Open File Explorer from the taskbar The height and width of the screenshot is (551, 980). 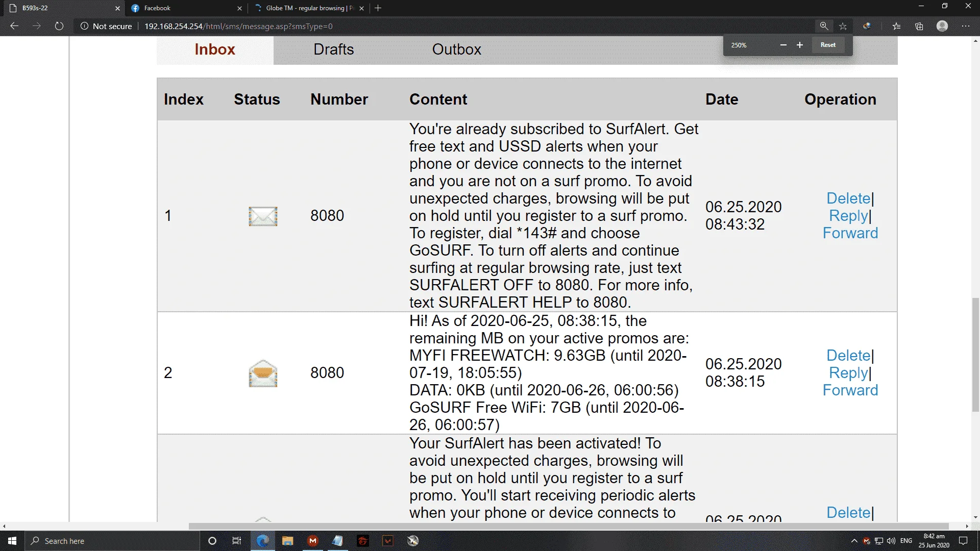[287, 541]
